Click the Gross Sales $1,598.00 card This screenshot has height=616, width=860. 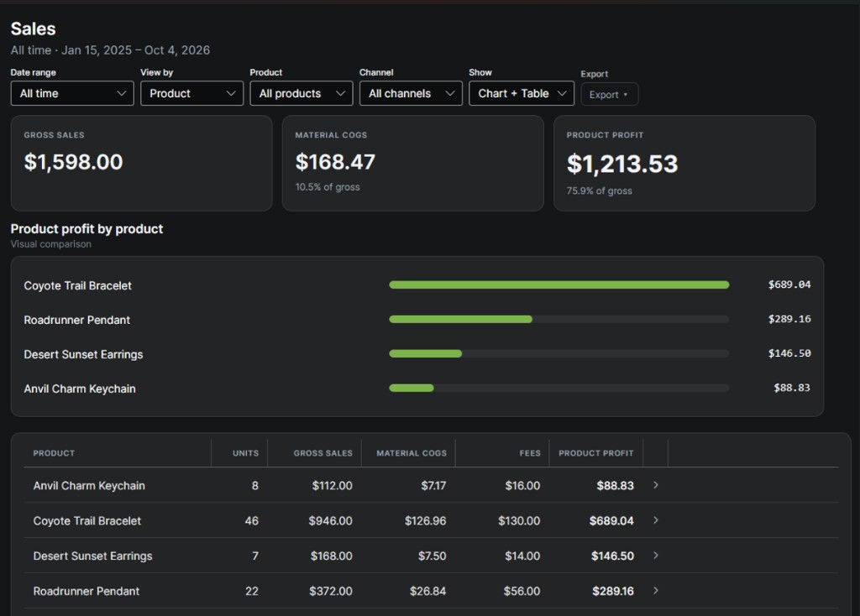pyautogui.click(x=141, y=164)
